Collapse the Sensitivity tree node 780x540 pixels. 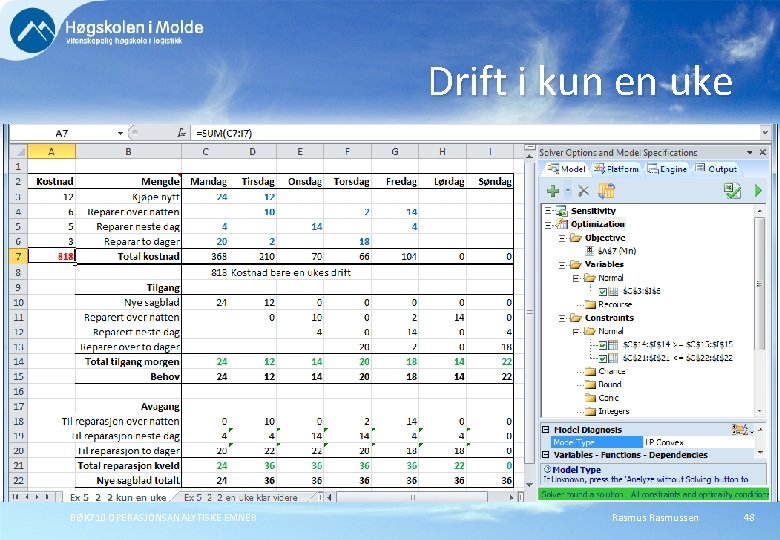[x=548, y=211]
